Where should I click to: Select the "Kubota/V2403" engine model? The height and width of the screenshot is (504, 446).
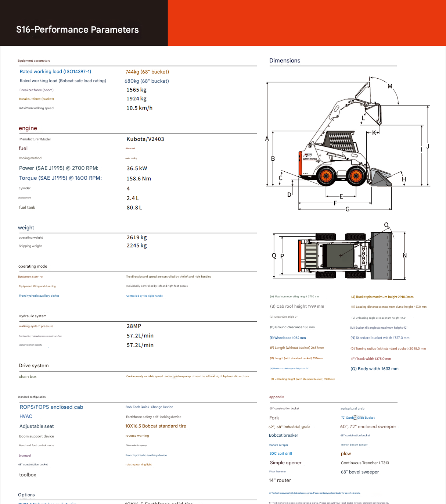tap(145, 139)
